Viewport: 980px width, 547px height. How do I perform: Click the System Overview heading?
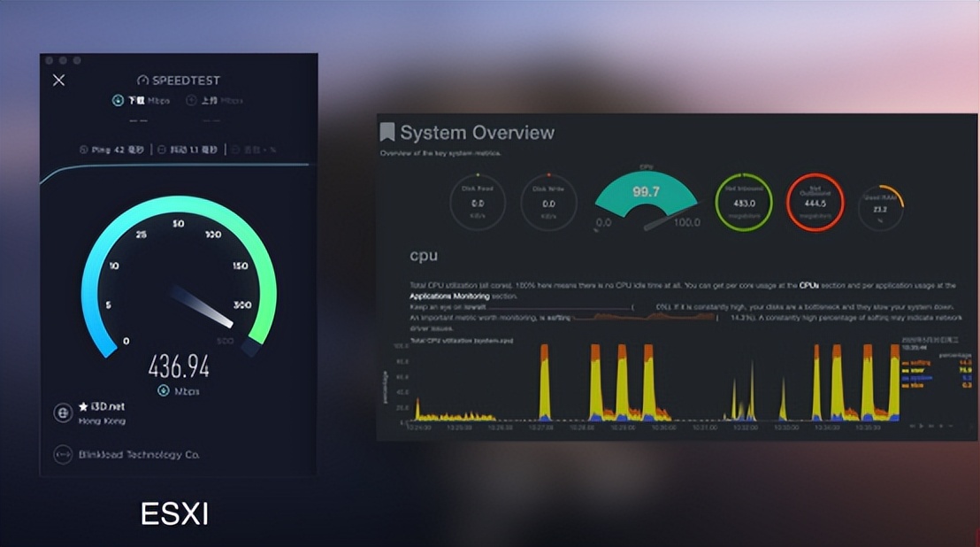pos(477,133)
